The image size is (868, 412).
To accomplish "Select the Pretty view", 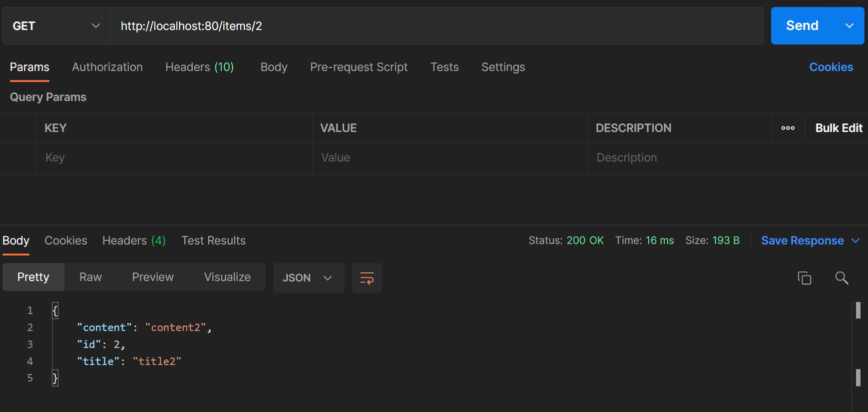I will click(33, 277).
